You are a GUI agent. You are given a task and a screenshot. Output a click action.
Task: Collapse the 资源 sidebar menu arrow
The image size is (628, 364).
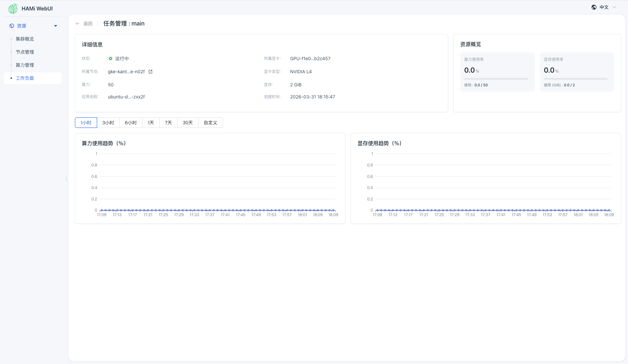(x=56, y=26)
